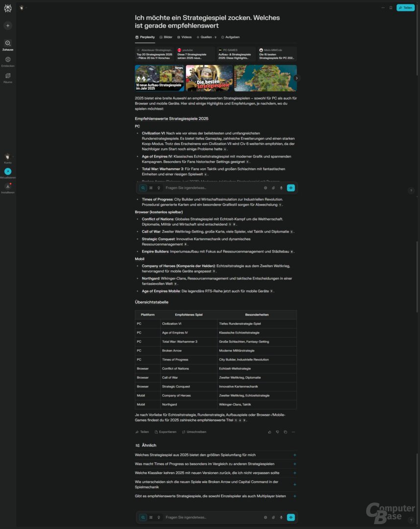Click the "Conflict of Nations" table cell
Viewport: 420px width, 529px height.
click(189, 369)
